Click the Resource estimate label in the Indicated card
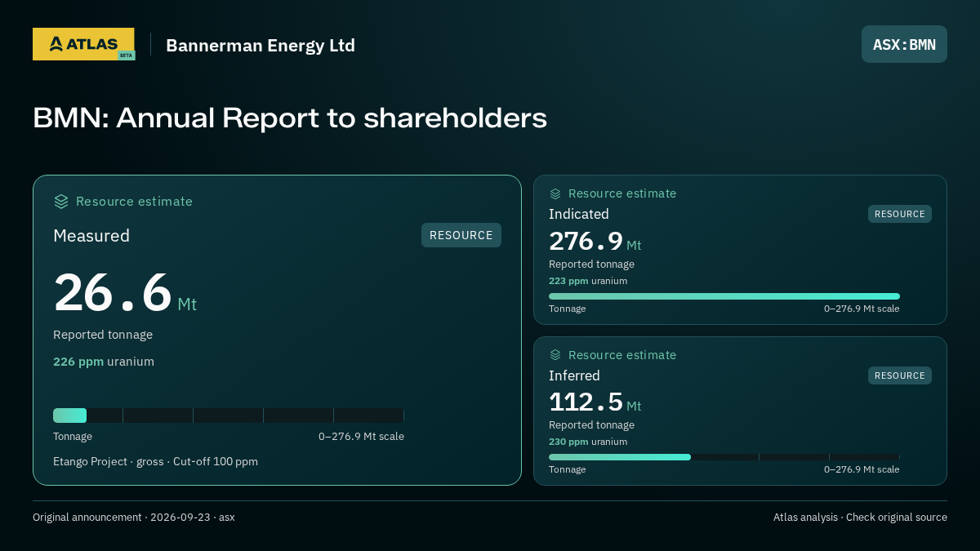Image resolution: width=980 pixels, height=551 pixels. coord(622,193)
